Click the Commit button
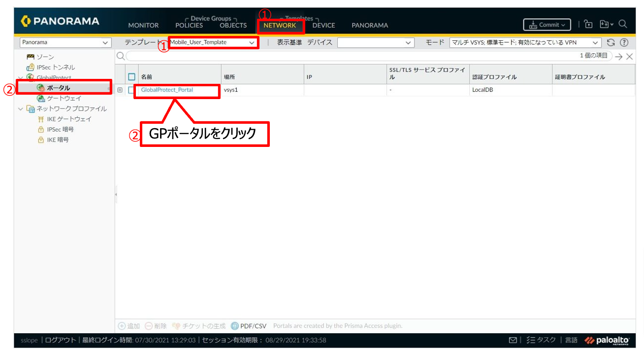The height and width of the screenshot is (354, 644). 547,25
